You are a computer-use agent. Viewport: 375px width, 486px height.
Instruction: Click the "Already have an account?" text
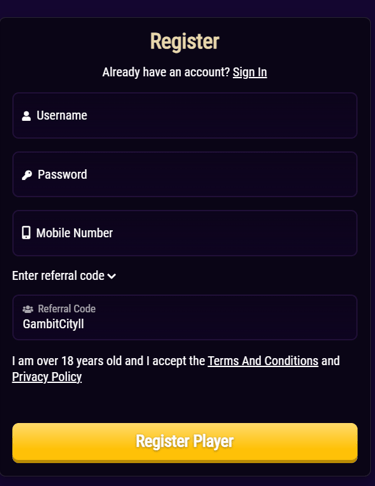point(166,72)
